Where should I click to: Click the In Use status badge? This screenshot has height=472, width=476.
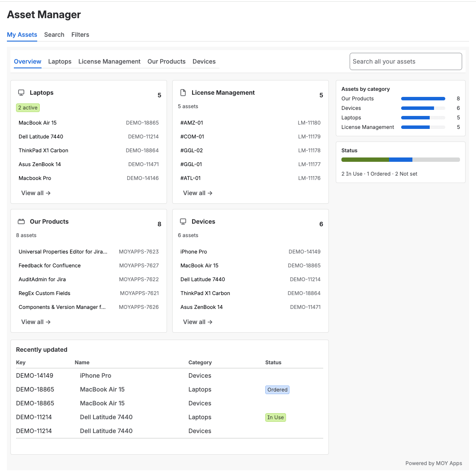[x=275, y=417]
